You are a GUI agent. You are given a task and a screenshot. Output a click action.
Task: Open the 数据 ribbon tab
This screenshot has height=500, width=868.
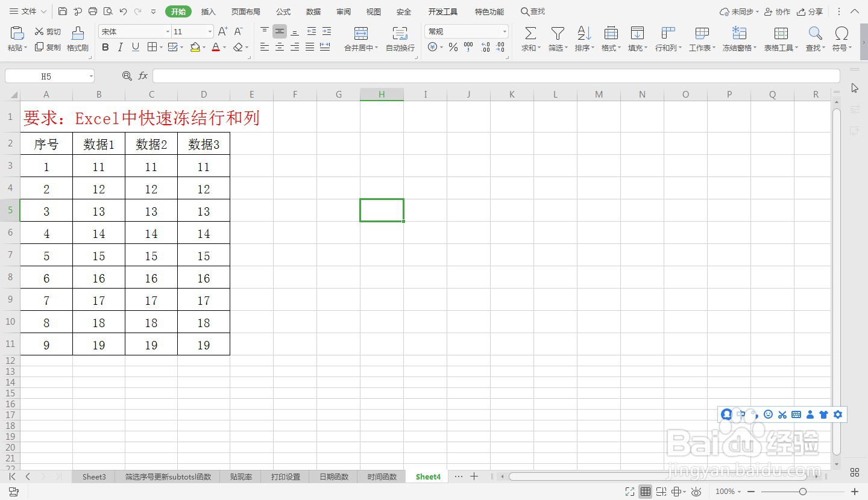pyautogui.click(x=313, y=11)
